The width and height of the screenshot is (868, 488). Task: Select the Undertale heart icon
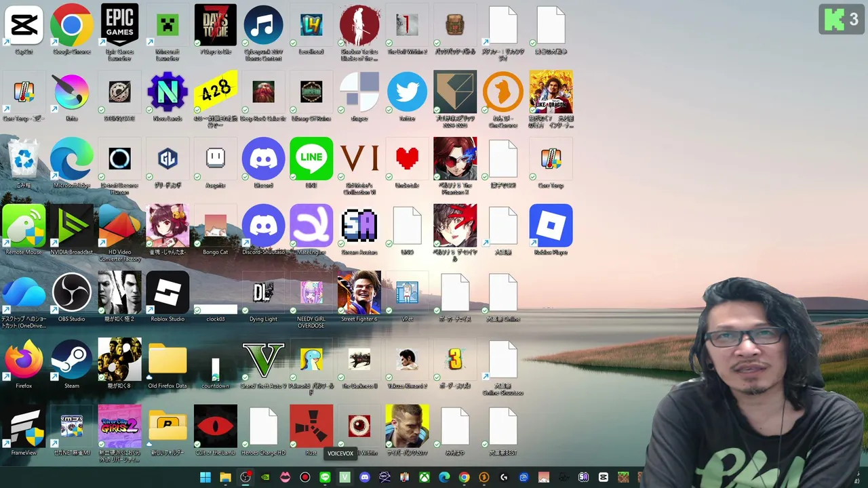point(407,159)
